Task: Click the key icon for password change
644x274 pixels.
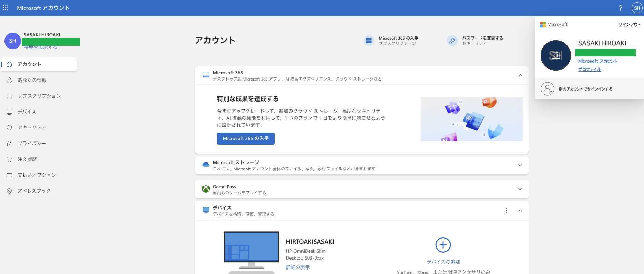Action: [452, 41]
